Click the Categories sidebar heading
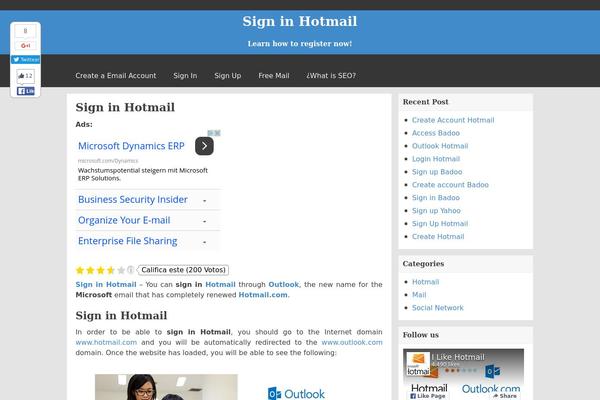Image resolution: width=600 pixels, height=400 pixels. tap(423, 264)
